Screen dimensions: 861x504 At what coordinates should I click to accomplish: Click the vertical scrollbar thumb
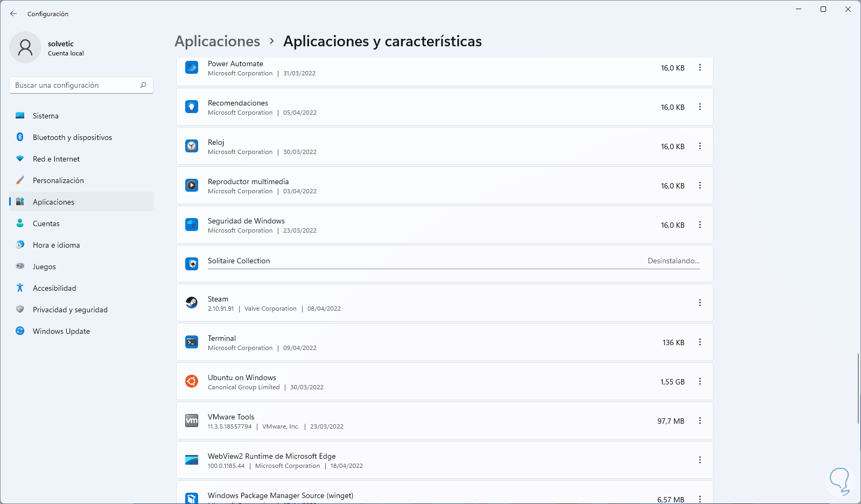coord(858,388)
